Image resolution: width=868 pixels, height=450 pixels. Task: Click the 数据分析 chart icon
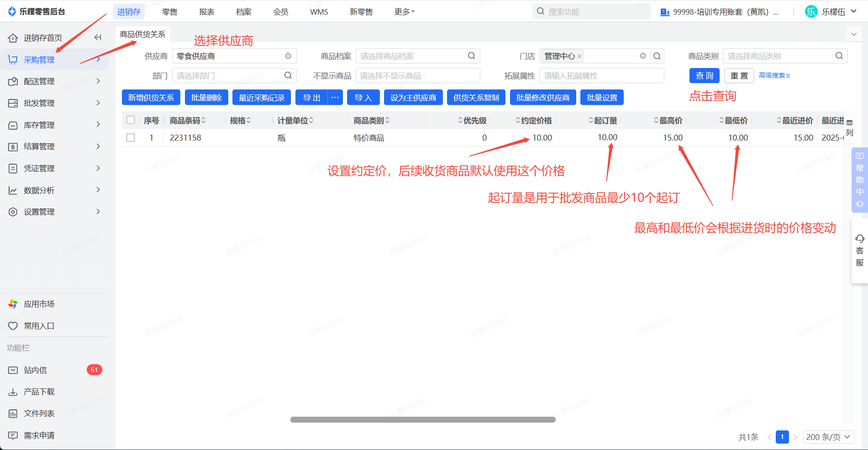[13, 190]
